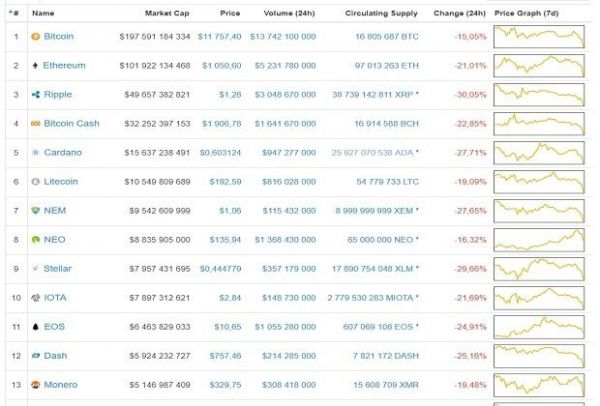Sort by Volume (24h) header

point(289,13)
